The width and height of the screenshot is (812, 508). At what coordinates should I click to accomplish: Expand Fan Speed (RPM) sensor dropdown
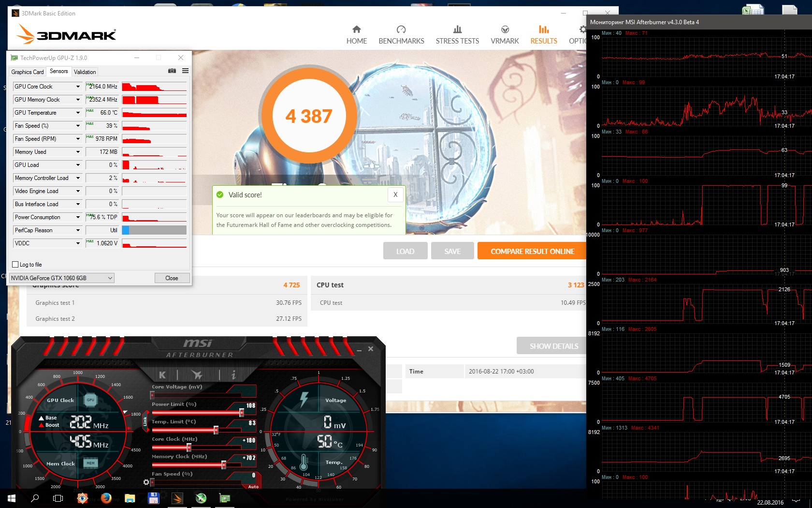[x=78, y=139]
